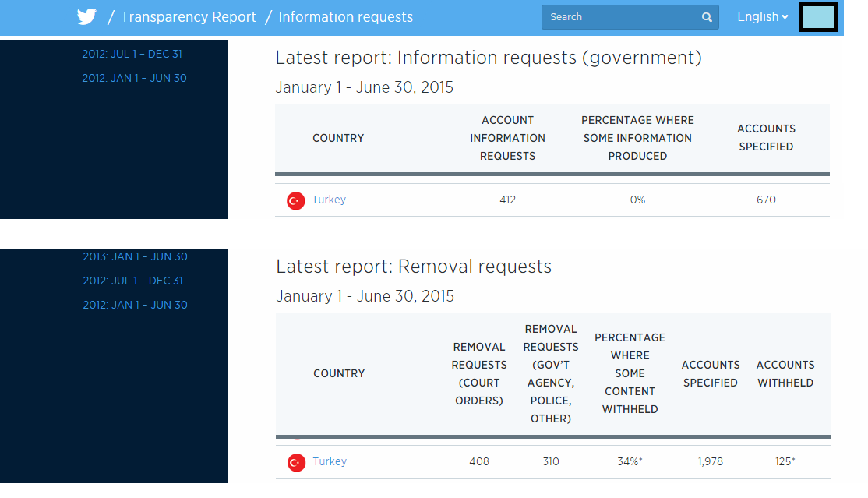Click REMOVAL REQUESTS (GOV'T AGENCY) header
The height and width of the screenshot is (498, 868).
point(551,373)
